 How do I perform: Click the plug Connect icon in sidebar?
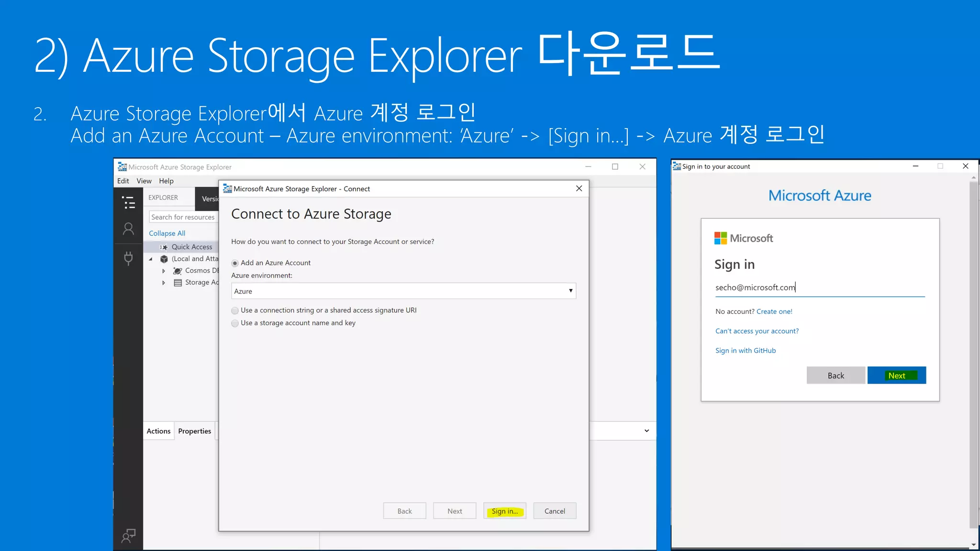coord(128,258)
